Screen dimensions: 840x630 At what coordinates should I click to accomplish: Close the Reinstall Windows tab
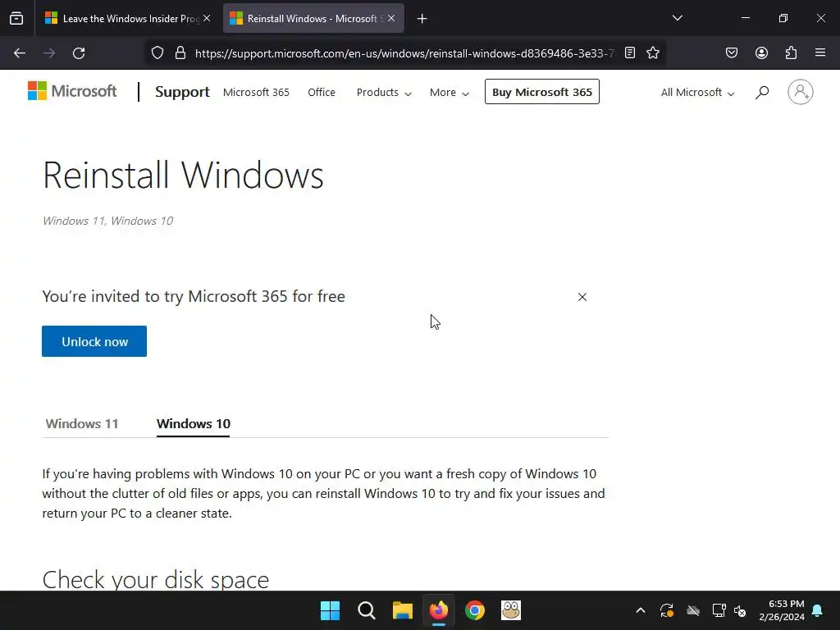391,18
